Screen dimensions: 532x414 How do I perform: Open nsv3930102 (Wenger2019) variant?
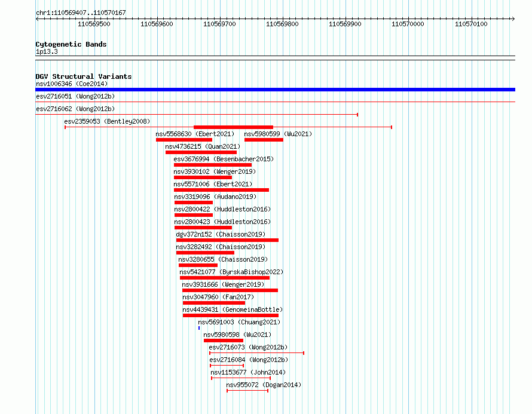point(215,171)
